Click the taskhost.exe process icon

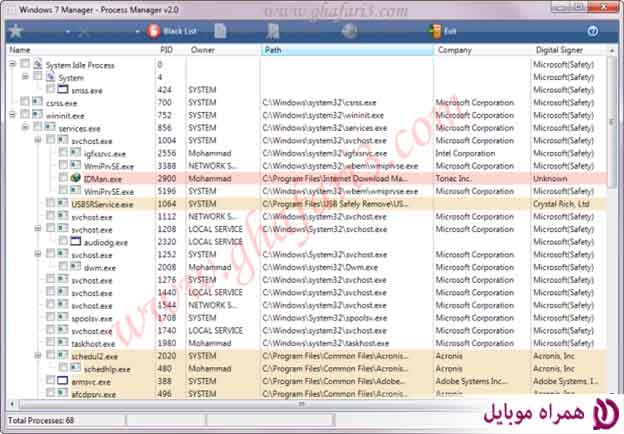tap(62, 342)
